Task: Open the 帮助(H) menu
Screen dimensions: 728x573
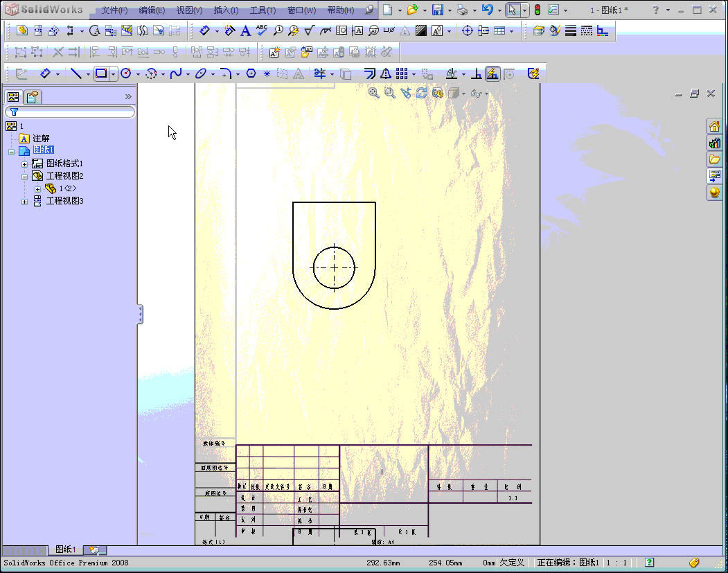Action: point(340,10)
